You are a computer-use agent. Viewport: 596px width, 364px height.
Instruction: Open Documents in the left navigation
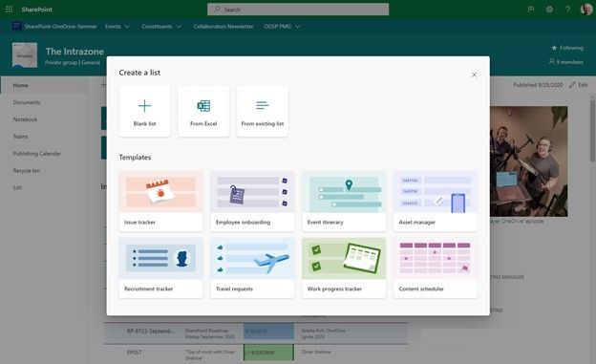pos(27,102)
